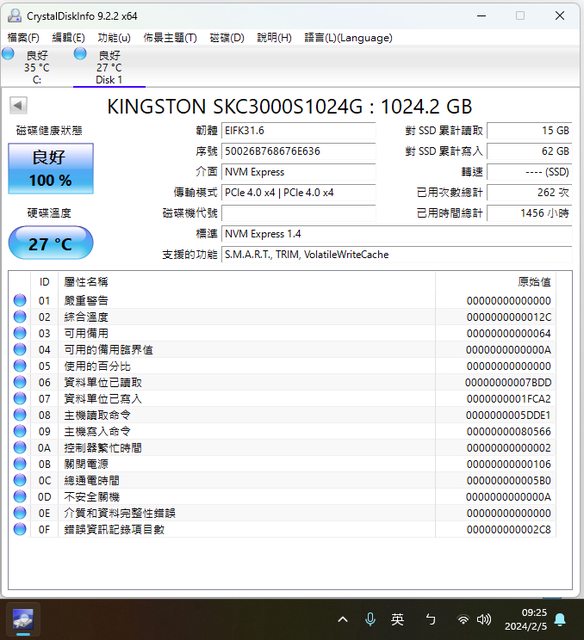Click the 27 °C temperature button

click(x=51, y=243)
